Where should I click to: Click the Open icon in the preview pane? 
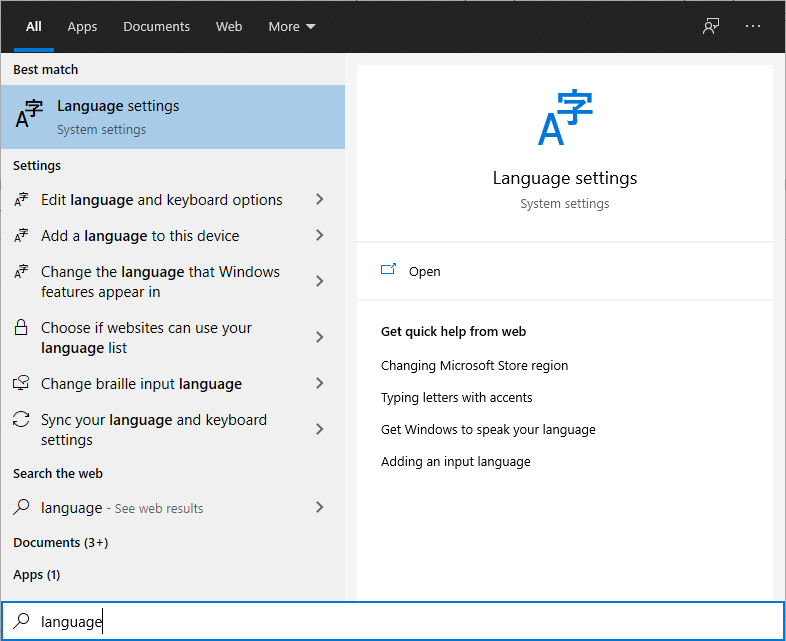click(x=388, y=270)
